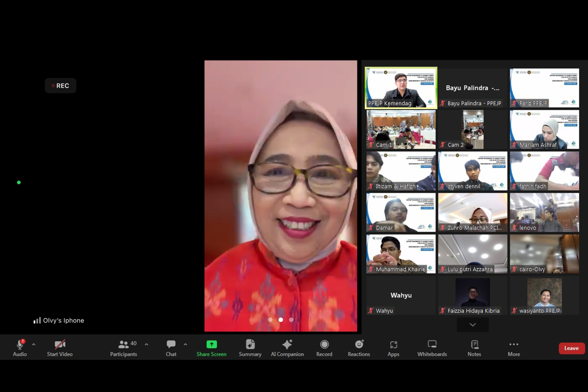
Task: Open the Chat panel
Action: pyautogui.click(x=171, y=348)
